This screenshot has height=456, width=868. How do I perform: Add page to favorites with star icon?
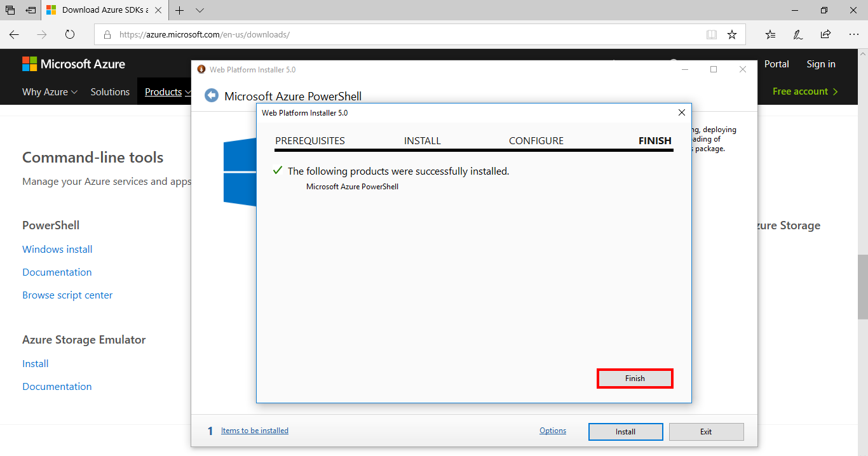click(732, 34)
